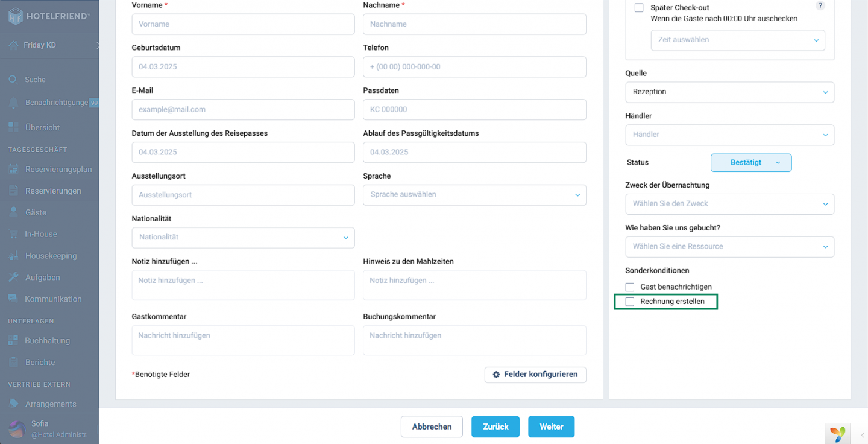Click the Friday KD cloud icon

(13, 45)
